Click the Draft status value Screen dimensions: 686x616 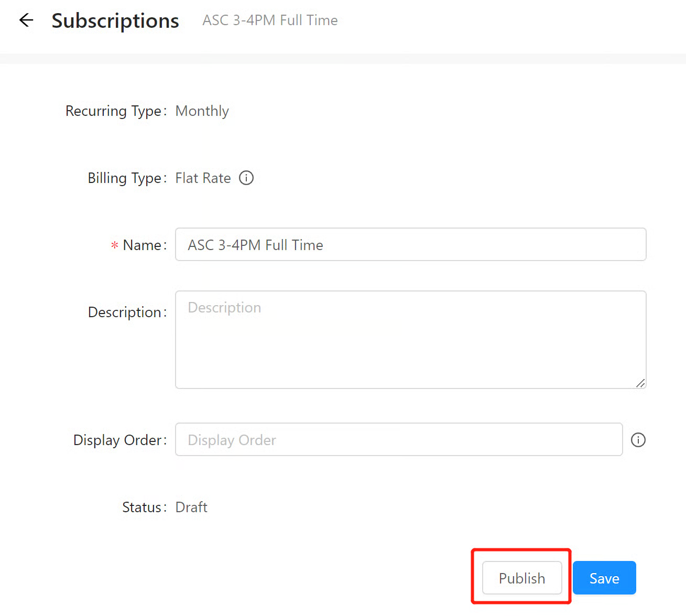[191, 507]
